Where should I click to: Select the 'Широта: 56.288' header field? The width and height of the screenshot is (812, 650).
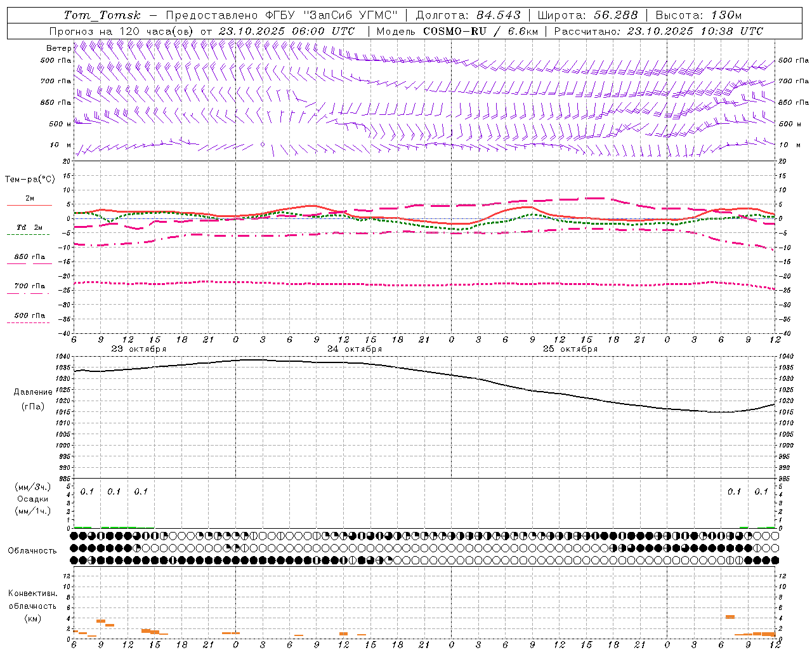pos(588,15)
